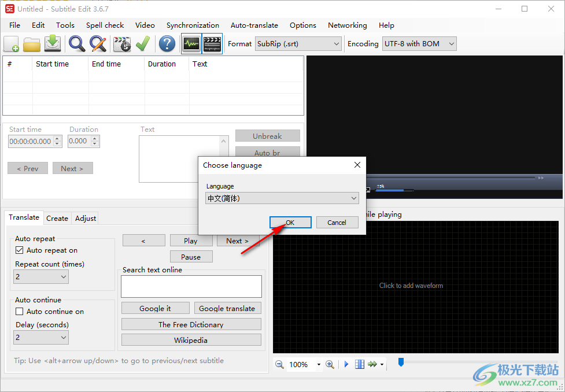This screenshot has height=392, width=565.
Task: Open the Edit menu
Action: (x=38, y=25)
